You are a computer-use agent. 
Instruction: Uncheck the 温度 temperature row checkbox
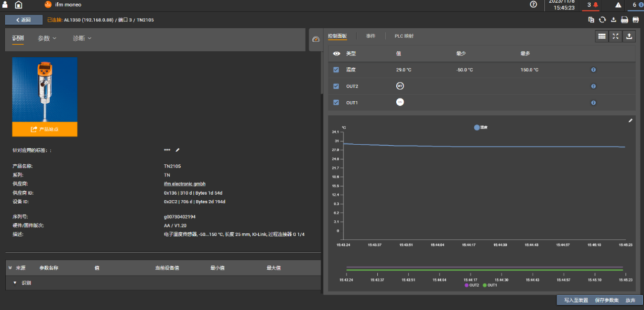click(x=336, y=70)
